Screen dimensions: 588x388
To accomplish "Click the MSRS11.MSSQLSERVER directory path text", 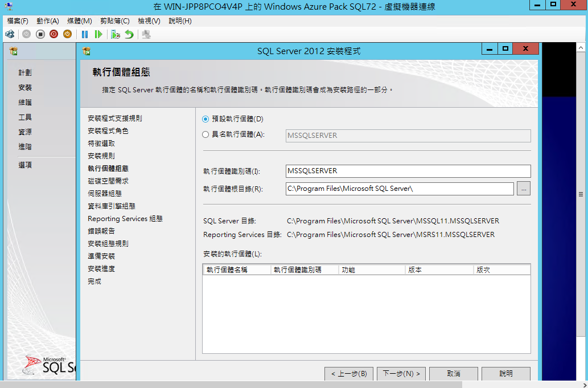I will (390, 235).
